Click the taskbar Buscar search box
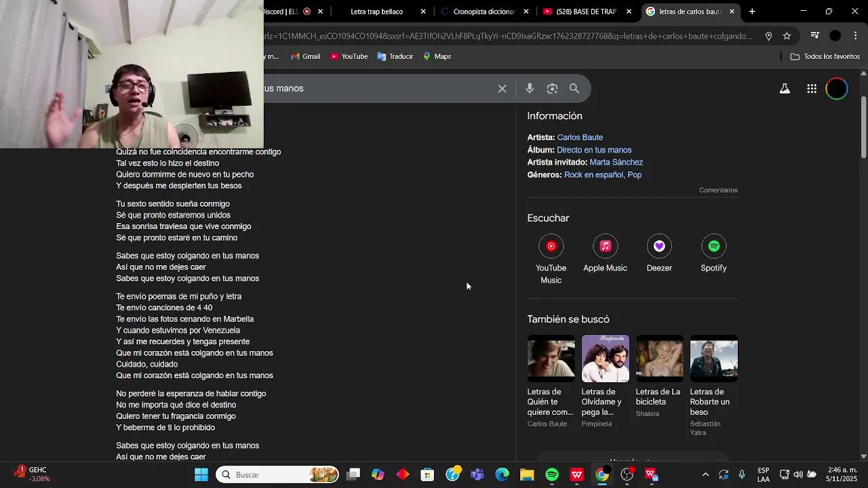 (278, 474)
